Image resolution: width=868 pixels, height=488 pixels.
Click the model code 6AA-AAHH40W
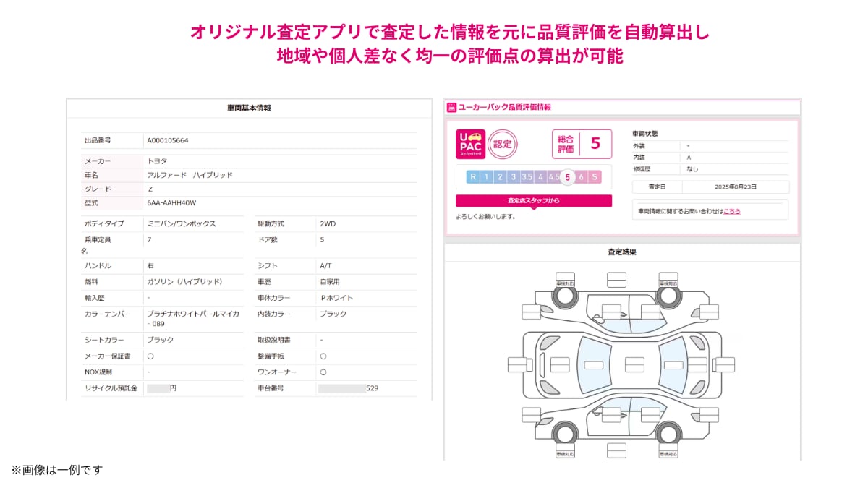tap(171, 202)
